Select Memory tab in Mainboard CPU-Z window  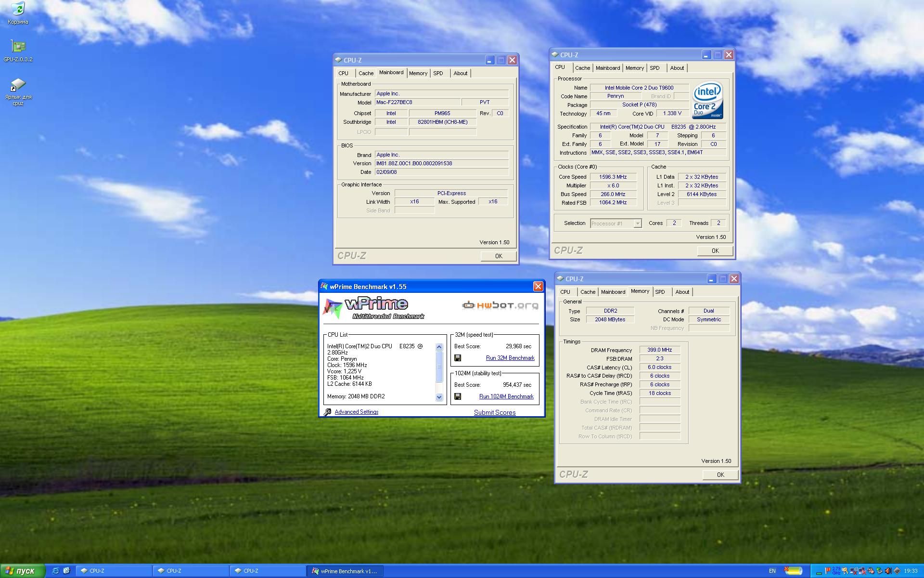tap(418, 73)
